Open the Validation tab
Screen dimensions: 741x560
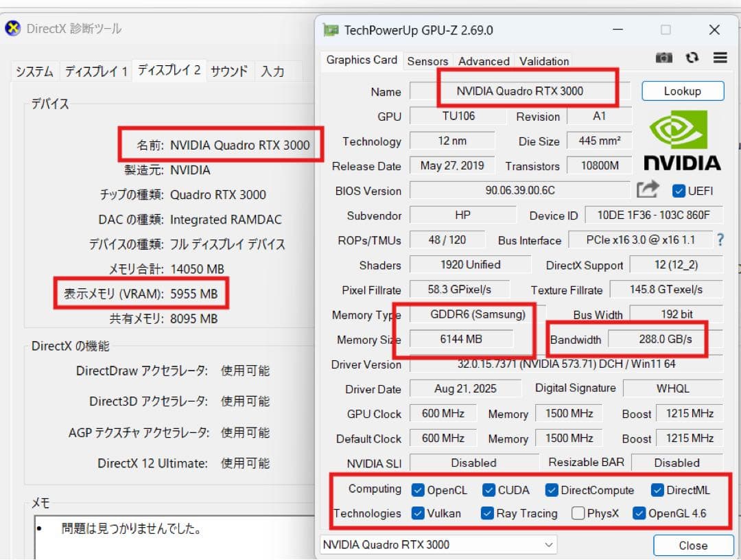click(544, 61)
